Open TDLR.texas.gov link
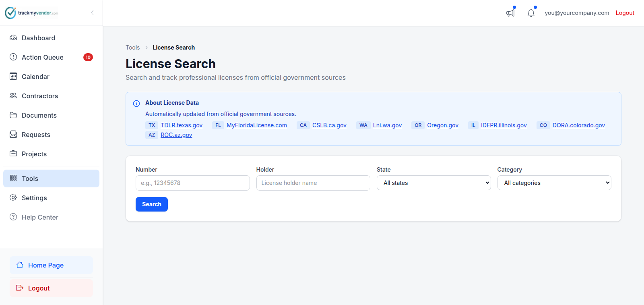Image resolution: width=644 pixels, height=305 pixels. coord(182,125)
